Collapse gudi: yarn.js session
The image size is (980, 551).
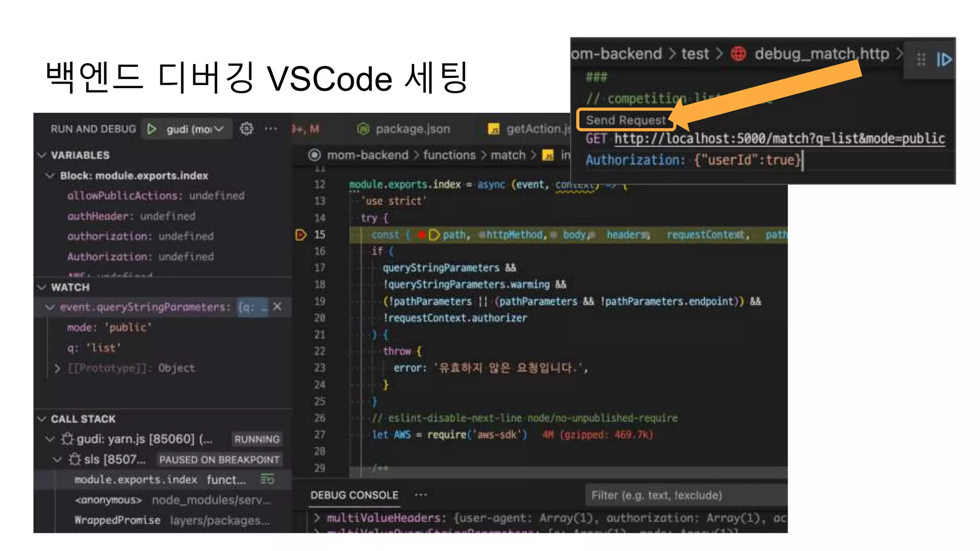pos(50,439)
